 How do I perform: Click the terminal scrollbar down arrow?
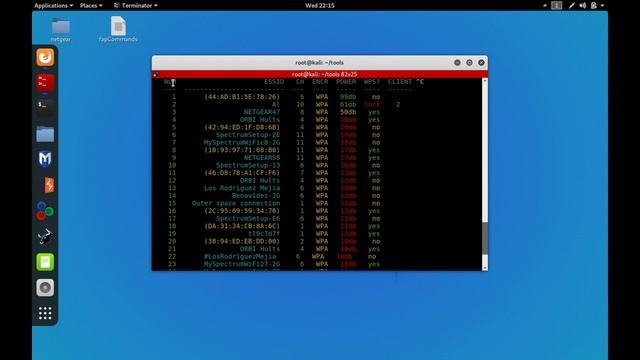[485, 268]
